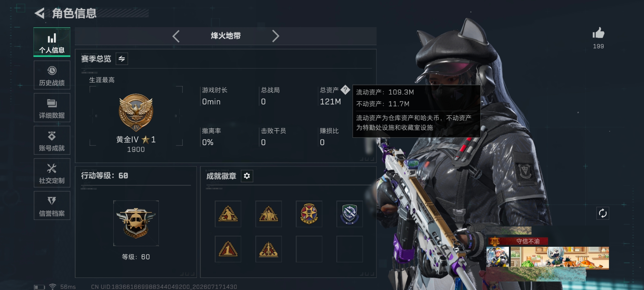Image resolution: width=644 pixels, height=290 pixels.
Task: Click the helicopter operation level emblem
Action: 136,223
